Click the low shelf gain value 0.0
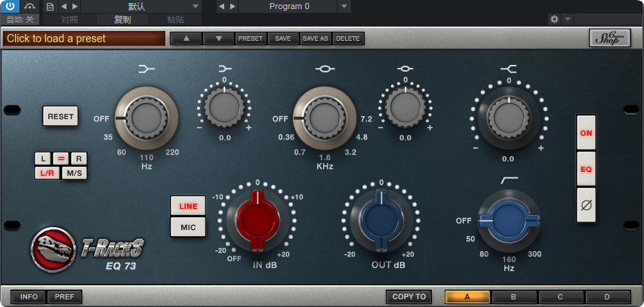Viewport: 644px width, 307px height. 225,138
